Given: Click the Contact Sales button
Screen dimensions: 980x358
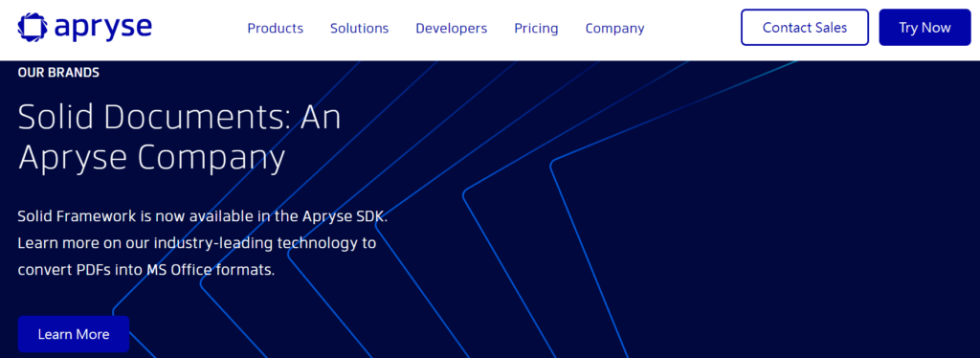Looking at the screenshot, I should 804,28.
